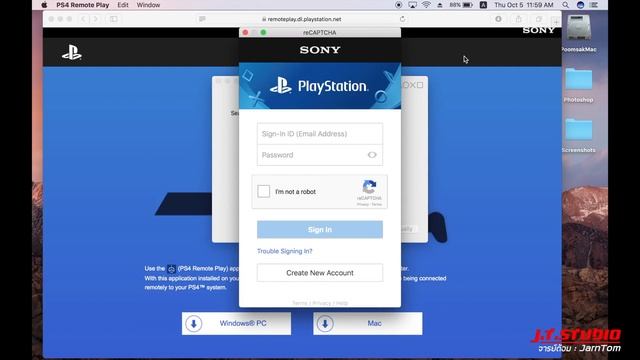Show Safari tab overview

tap(539, 19)
